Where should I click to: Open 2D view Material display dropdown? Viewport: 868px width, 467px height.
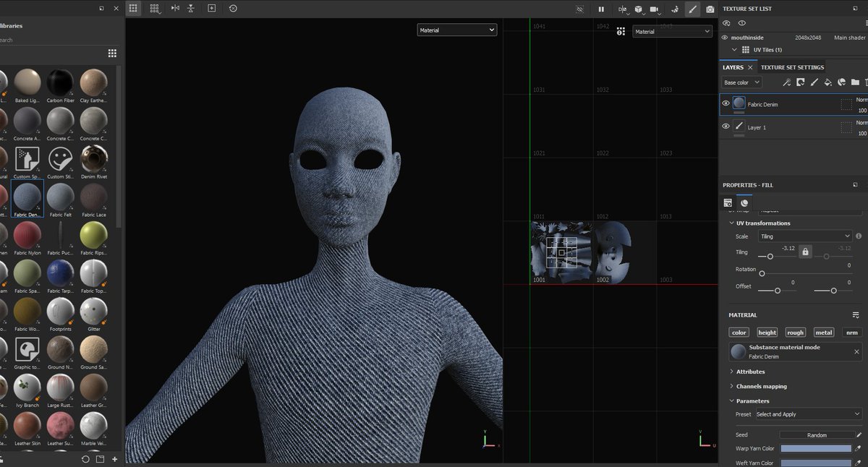coord(673,31)
